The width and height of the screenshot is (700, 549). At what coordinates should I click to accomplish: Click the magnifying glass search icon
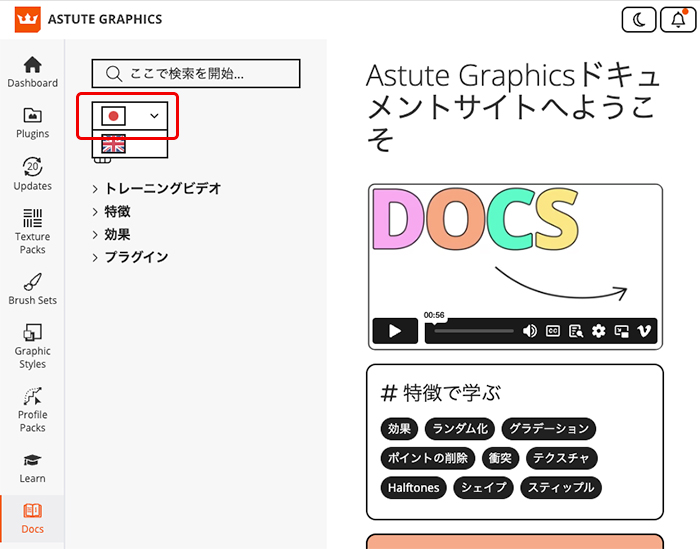(x=114, y=74)
